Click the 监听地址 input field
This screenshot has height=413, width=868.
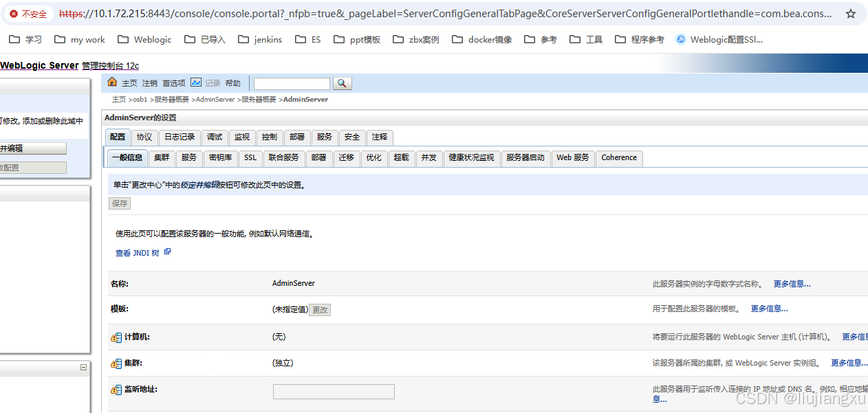pos(334,392)
